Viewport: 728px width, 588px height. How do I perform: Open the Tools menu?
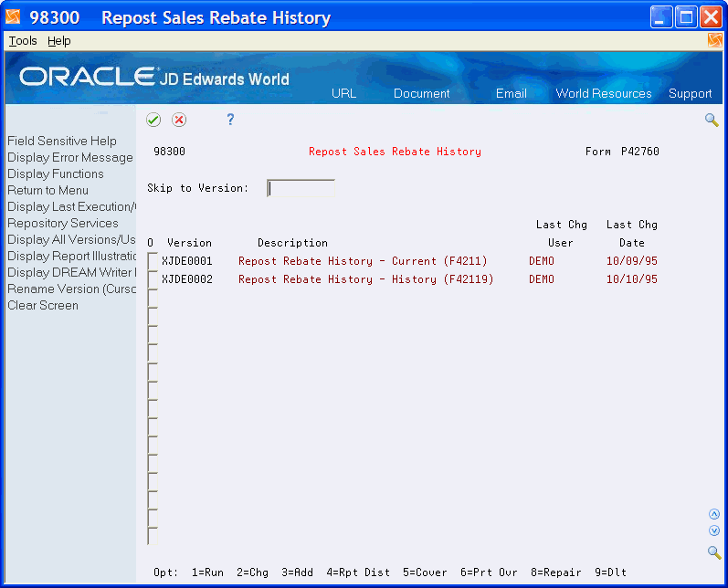coord(23,41)
